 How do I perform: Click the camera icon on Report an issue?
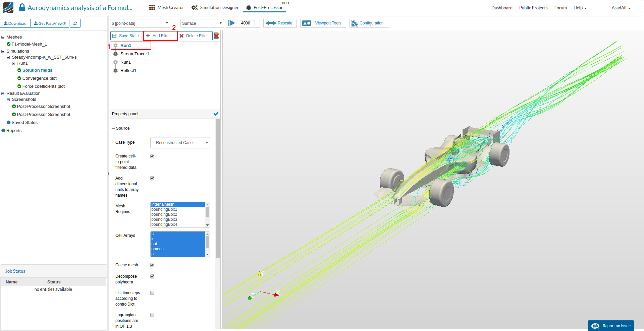point(595,326)
